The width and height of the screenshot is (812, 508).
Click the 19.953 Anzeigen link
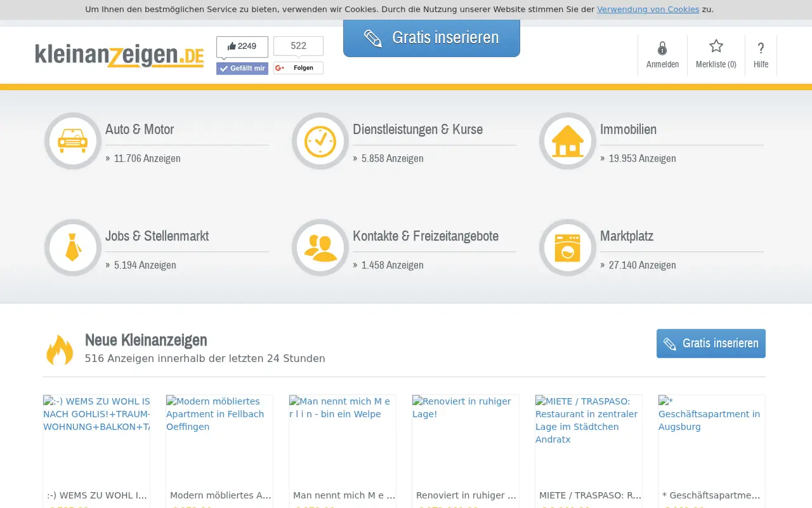643,158
